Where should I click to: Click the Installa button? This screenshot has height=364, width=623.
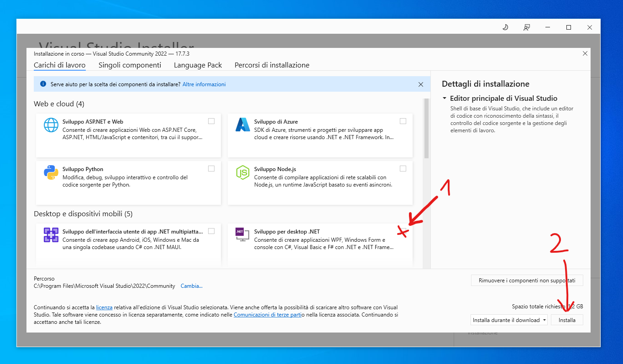coord(567,320)
